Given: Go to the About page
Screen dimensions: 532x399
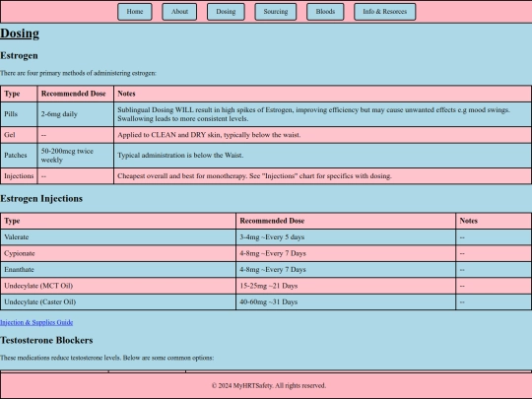Looking at the screenshot, I should pos(179,12).
